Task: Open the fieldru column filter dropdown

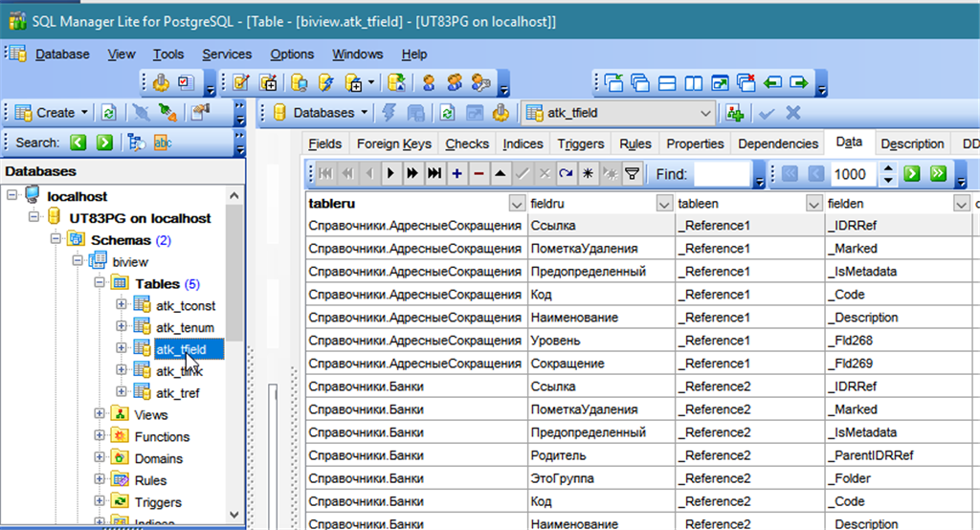Action: [664, 203]
